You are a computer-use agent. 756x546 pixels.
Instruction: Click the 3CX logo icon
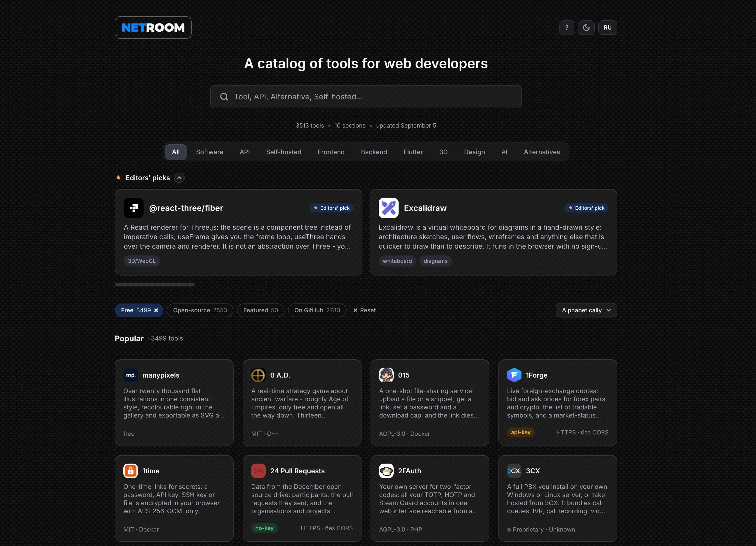514,471
